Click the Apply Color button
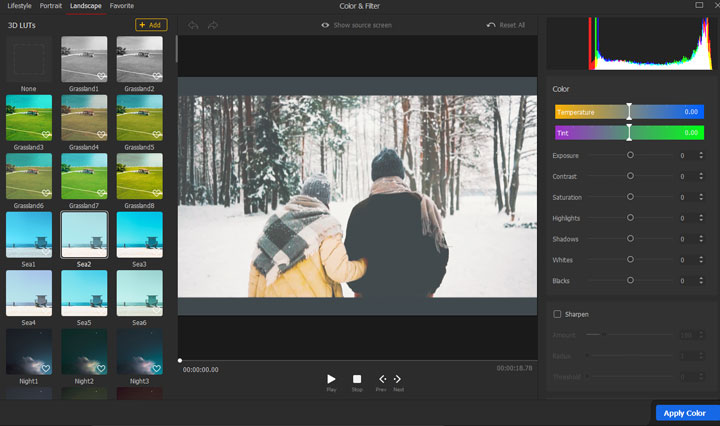The image size is (720, 426). coord(685,413)
